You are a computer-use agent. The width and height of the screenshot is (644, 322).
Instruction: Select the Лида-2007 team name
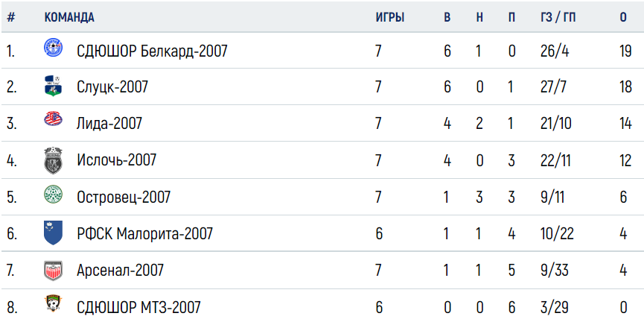[x=109, y=124]
